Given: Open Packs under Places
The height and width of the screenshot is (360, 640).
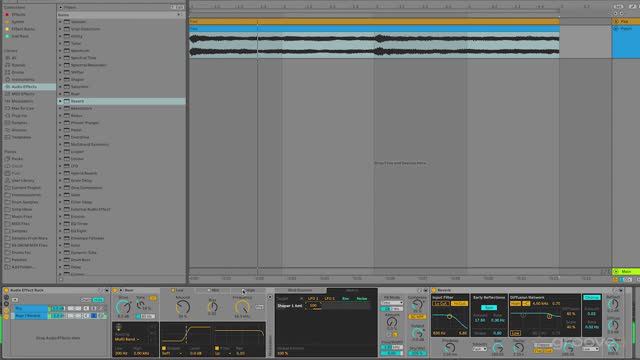Looking at the screenshot, I should pyautogui.click(x=17, y=159).
